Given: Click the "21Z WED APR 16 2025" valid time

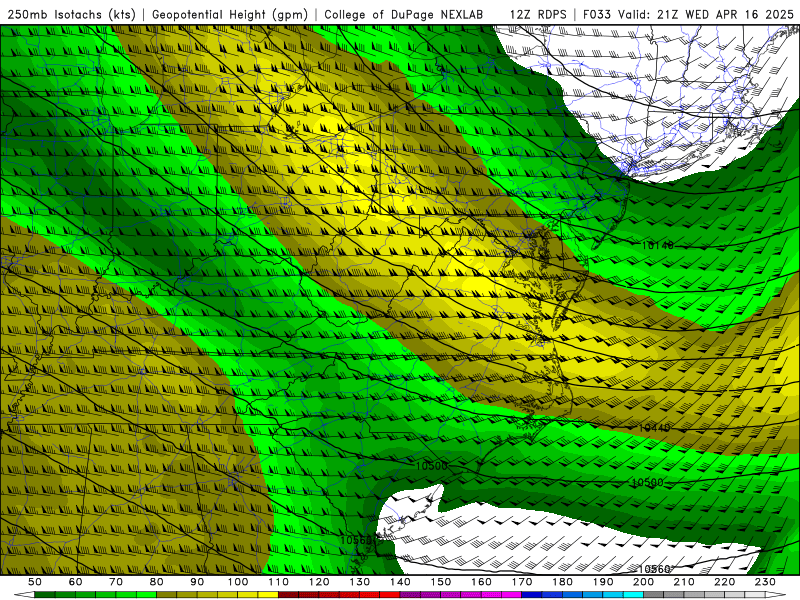Looking at the screenshot, I should (726, 14).
